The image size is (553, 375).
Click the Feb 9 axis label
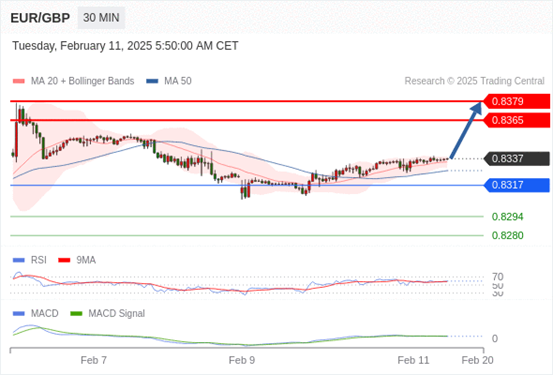click(x=242, y=360)
